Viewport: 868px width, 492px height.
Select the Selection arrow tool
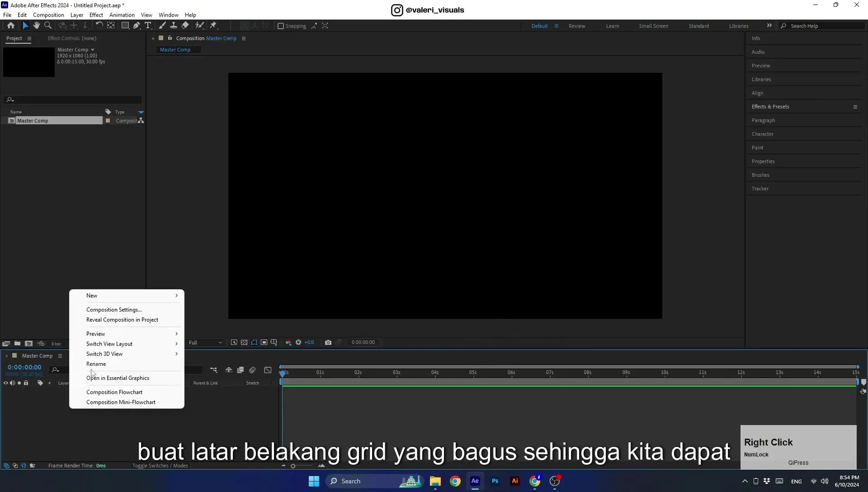25,26
